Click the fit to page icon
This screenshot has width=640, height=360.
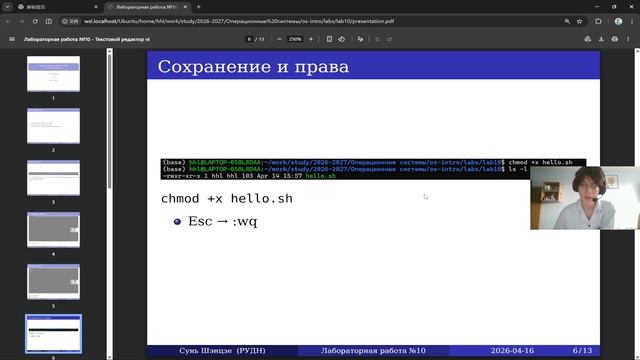point(329,39)
